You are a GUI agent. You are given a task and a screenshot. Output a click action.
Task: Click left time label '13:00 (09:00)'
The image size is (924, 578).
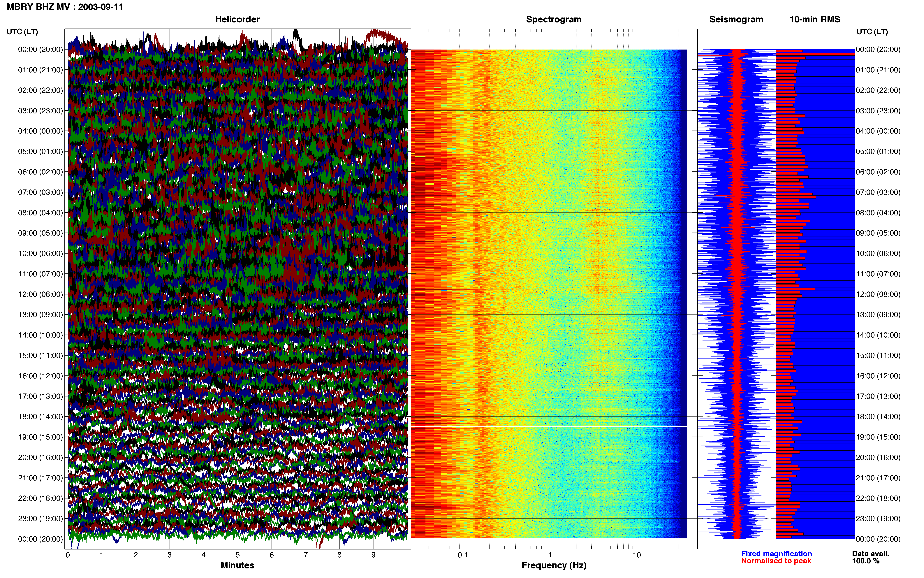41,315
